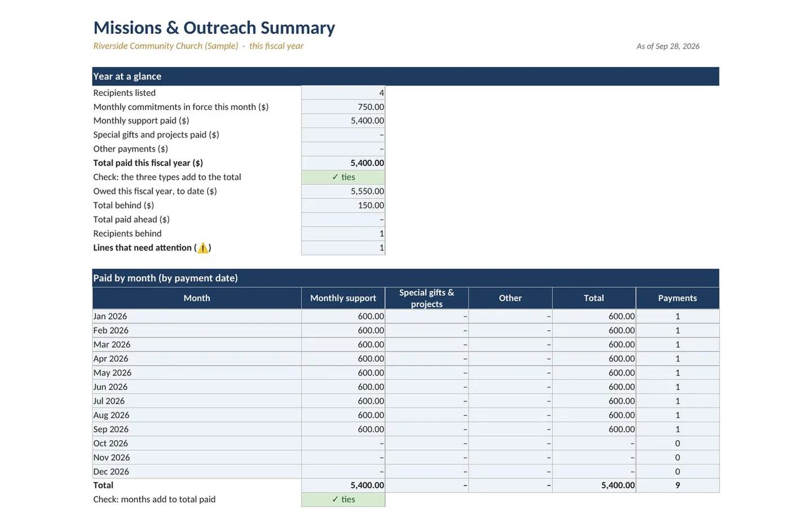
Task: Click the Total row payments count 9
Action: click(x=677, y=485)
